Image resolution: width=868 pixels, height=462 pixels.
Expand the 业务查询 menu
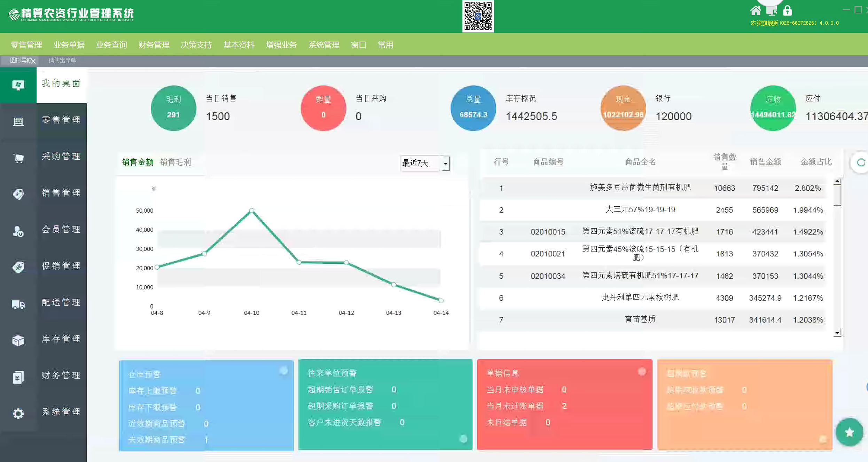coord(111,45)
